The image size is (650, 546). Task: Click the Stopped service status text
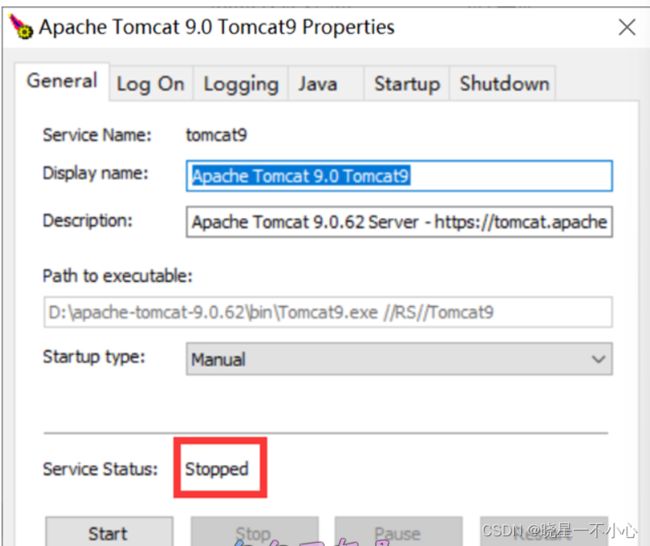click(217, 469)
